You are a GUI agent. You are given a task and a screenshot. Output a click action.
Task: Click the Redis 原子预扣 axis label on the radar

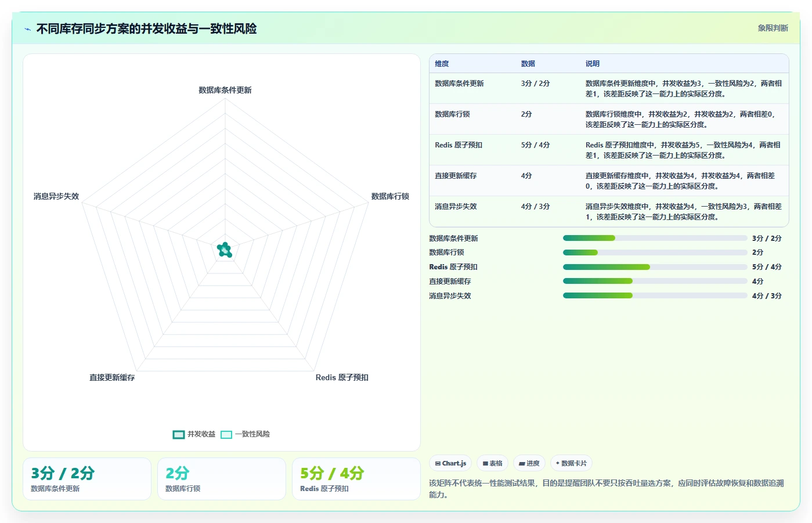tap(342, 377)
